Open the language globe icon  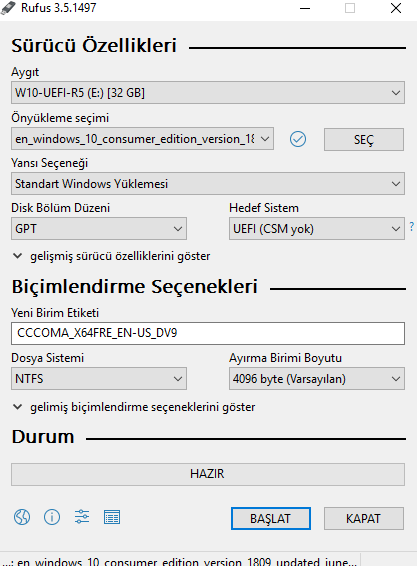(22, 517)
